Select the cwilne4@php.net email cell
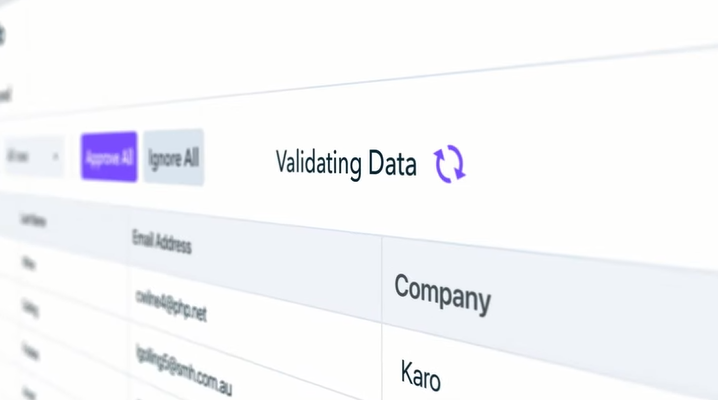This screenshot has height=400, width=718. [x=171, y=305]
